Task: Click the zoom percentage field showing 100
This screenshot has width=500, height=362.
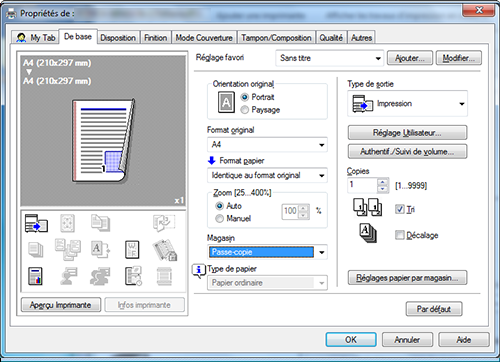Action: pos(290,211)
